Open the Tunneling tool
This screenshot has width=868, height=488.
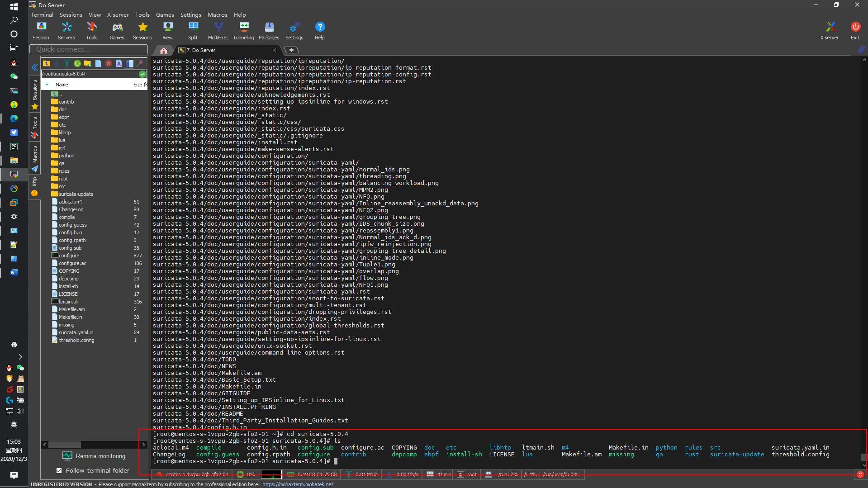(243, 31)
